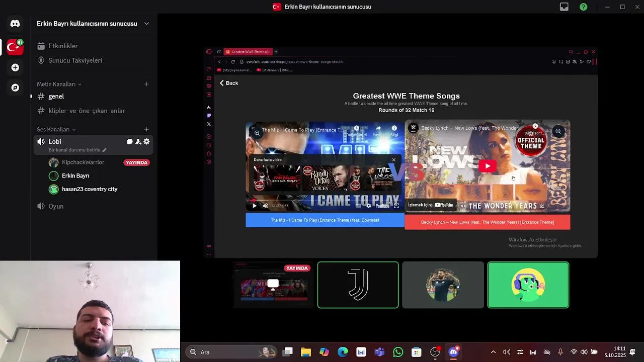Screen dimensions: 644x362
Task: Click zoom magnifier on Becky Lynch video
Action: (x=558, y=131)
